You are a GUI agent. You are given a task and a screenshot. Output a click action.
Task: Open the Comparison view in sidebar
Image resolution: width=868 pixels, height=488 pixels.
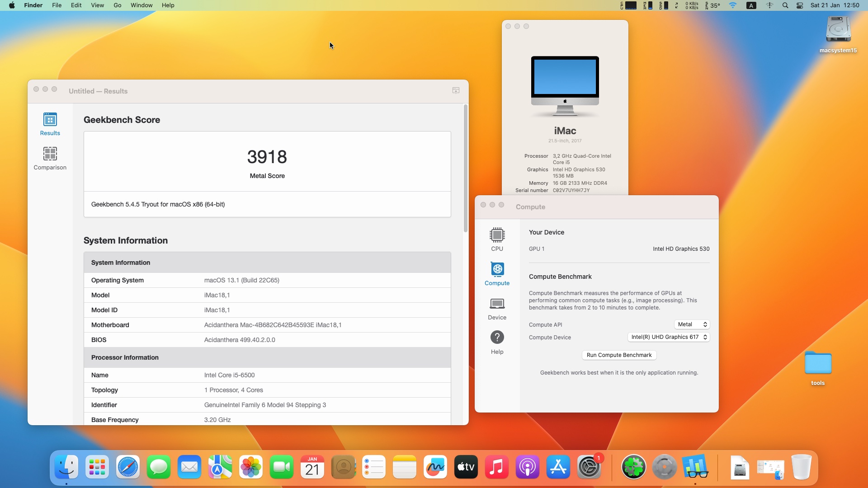tap(50, 158)
